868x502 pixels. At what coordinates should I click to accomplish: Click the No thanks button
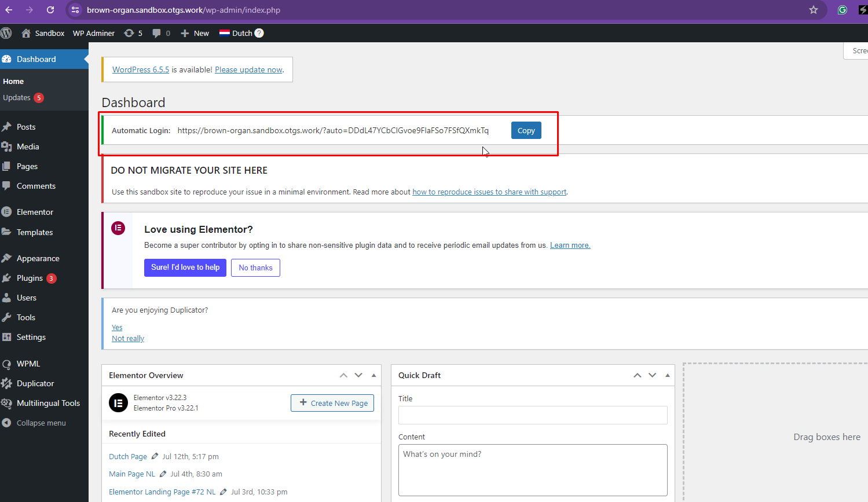point(255,268)
